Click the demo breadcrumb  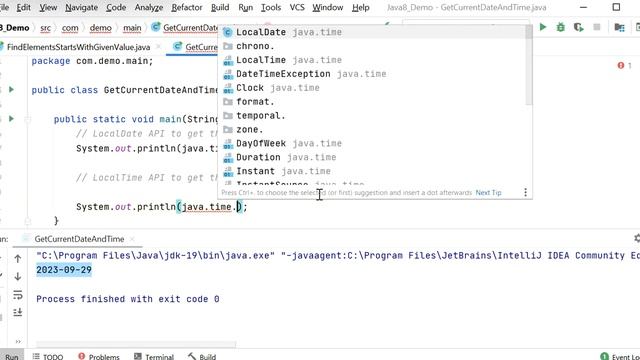(x=100, y=28)
